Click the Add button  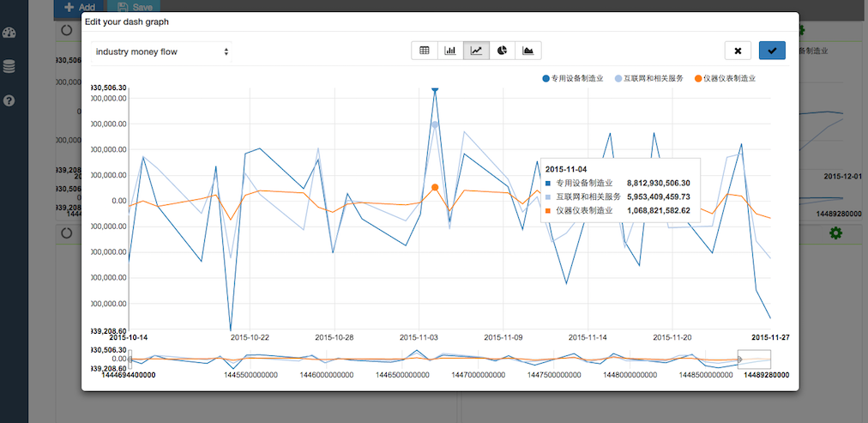79,7
